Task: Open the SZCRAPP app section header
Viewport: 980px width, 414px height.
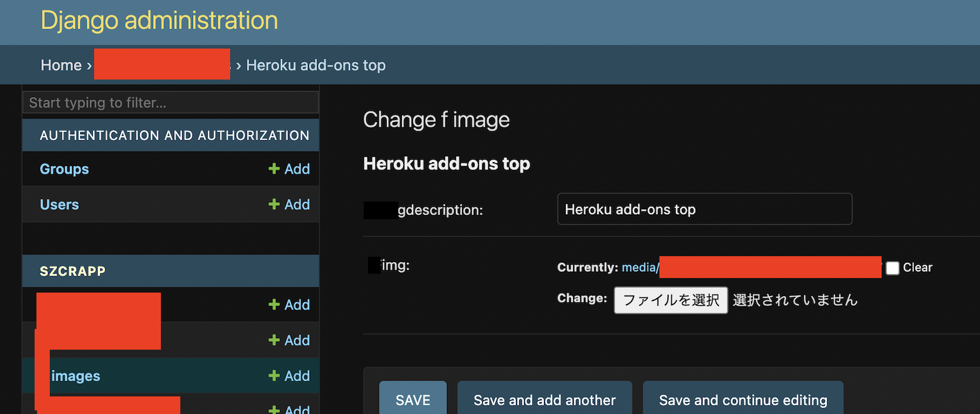Action: pyautogui.click(x=73, y=271)
